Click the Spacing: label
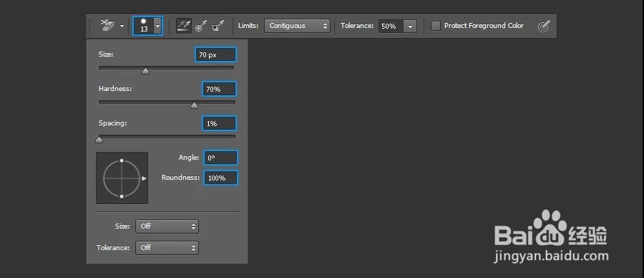Screen dimensions: 644x278 [112, 123]
